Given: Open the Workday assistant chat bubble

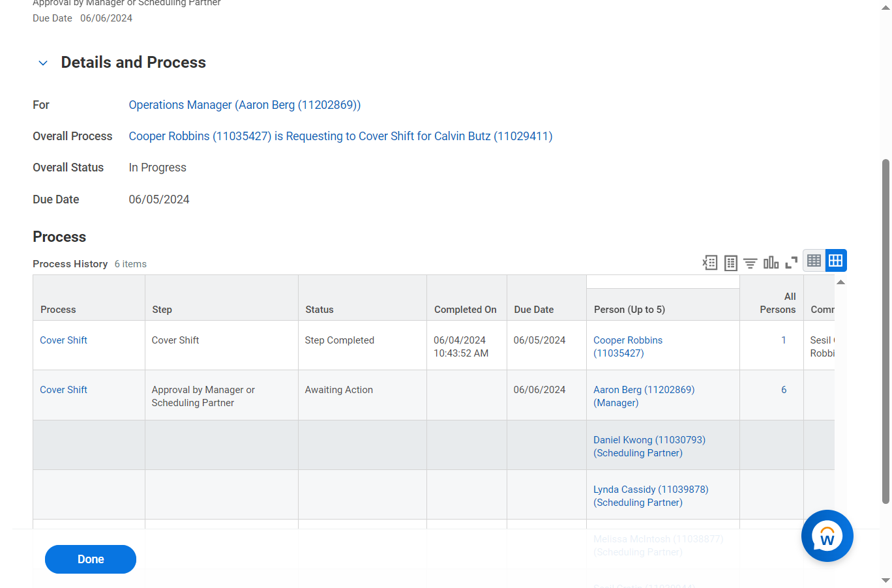Looking at the screenshot, I should 827,536.
